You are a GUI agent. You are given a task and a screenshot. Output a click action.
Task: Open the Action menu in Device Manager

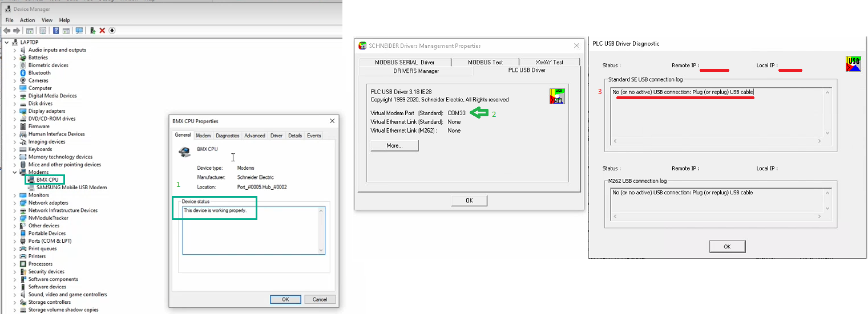27,20
